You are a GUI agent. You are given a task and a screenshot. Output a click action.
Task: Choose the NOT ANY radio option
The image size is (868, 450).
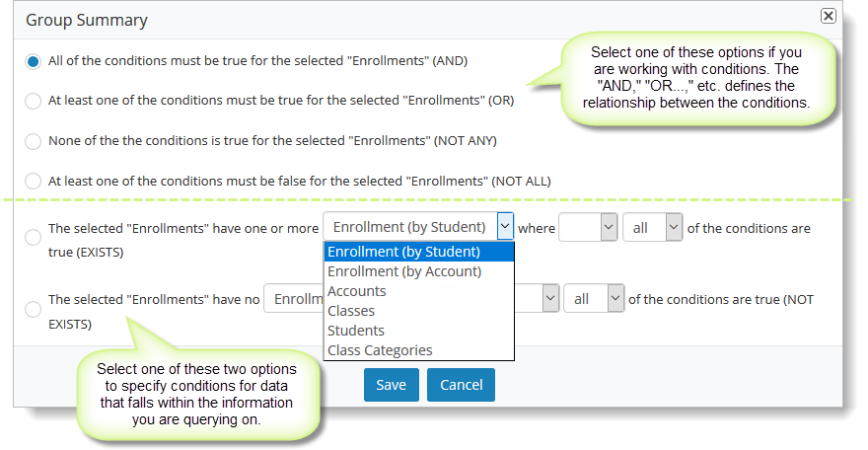point(34,142)
